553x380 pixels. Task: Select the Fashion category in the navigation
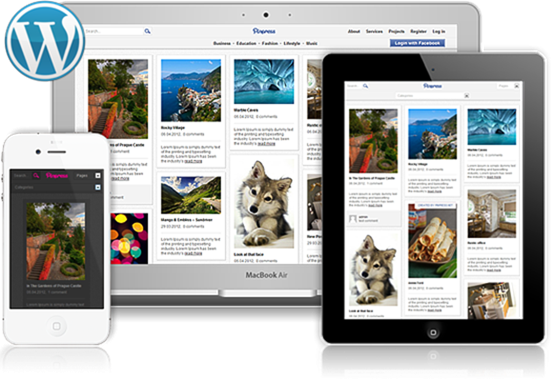click(x=270, y=43)
